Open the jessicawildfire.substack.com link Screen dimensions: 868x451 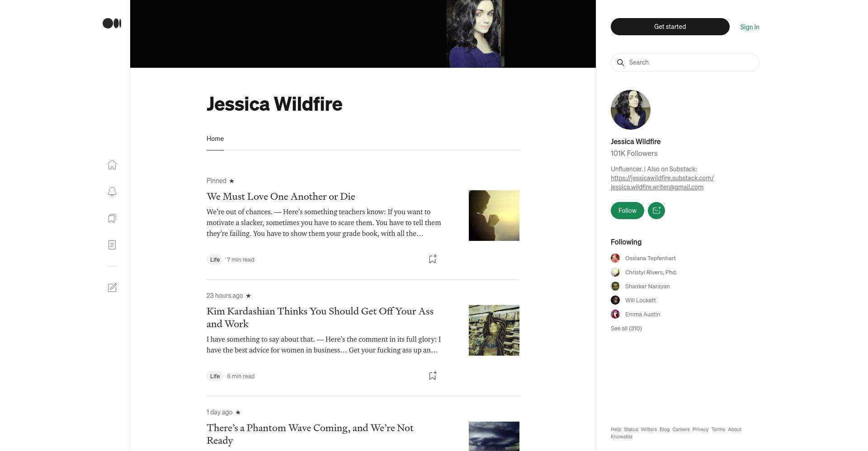click(x=662, y=178)
